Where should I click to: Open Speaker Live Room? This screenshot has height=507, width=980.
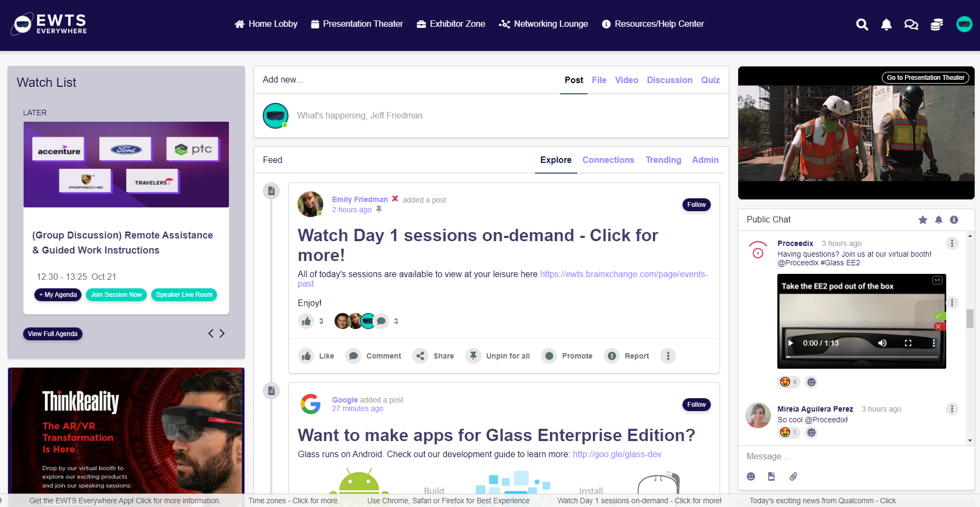[x=184, y=295]
